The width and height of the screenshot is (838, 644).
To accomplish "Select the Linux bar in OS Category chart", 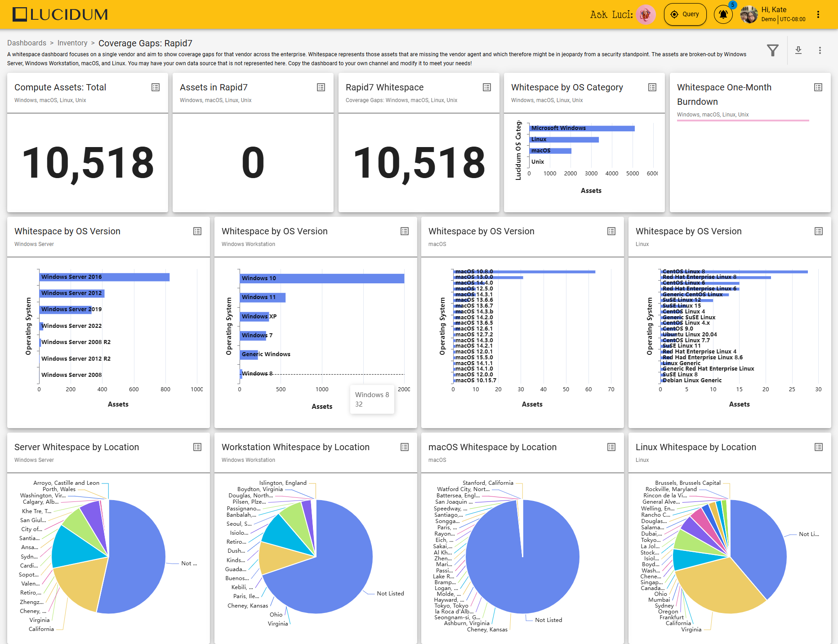I will (x=564, y=139).
